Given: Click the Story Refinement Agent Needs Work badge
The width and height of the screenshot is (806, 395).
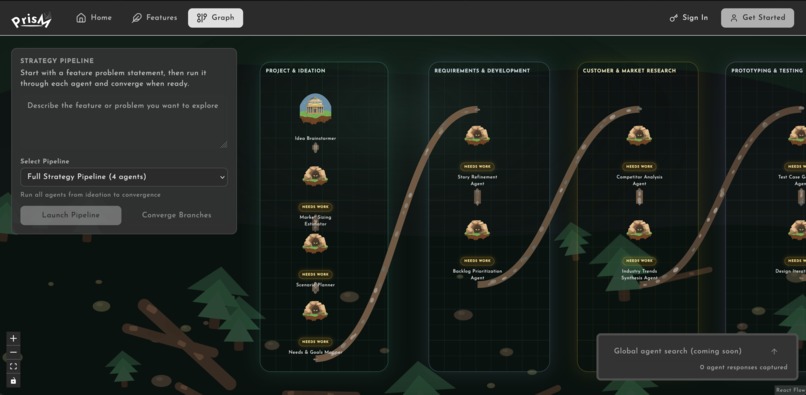Looking at the screenshot, I should pos(477,167).
